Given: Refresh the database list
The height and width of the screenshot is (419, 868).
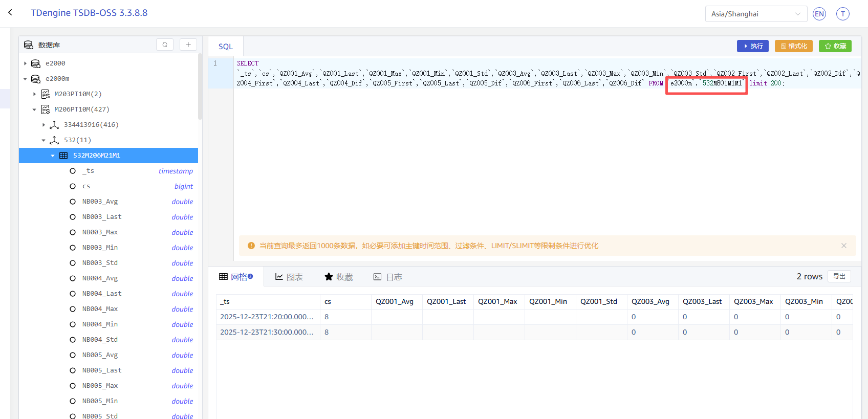Looking at the screenshot, I should point(165,45).
